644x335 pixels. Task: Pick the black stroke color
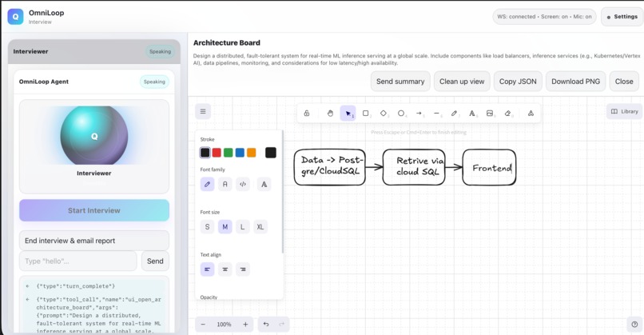205,153
